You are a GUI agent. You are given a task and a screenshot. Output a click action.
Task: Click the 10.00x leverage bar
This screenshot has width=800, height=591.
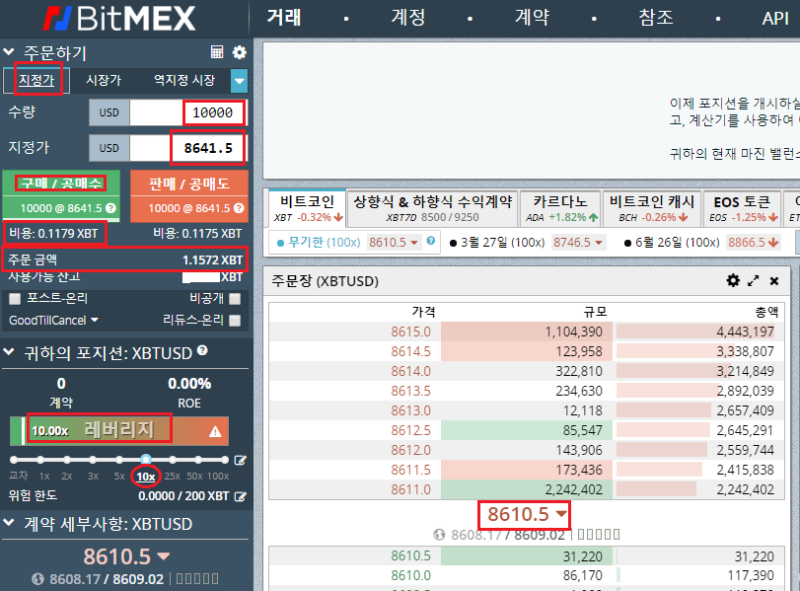(x=119, y=431)
